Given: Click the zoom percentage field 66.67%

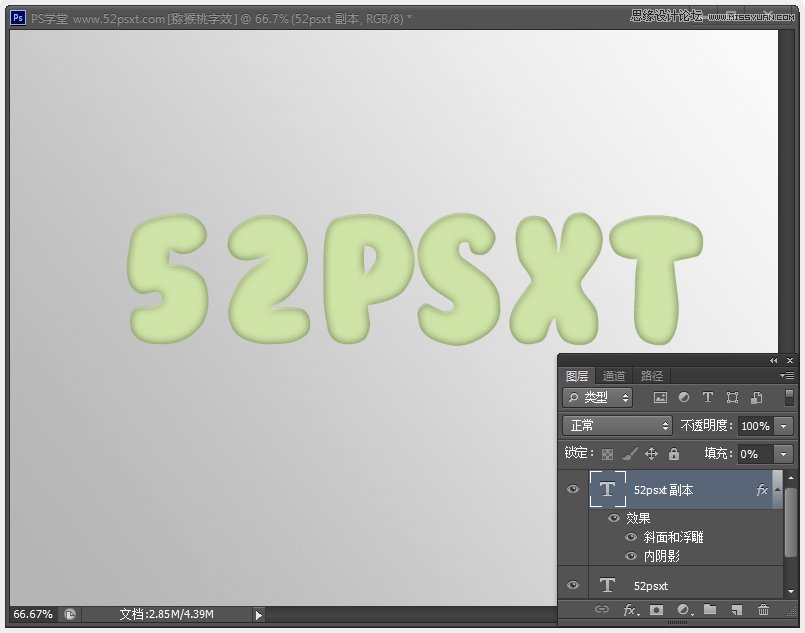Looking at the screenshot, I should pyautogui.click(x=33, y=614).
